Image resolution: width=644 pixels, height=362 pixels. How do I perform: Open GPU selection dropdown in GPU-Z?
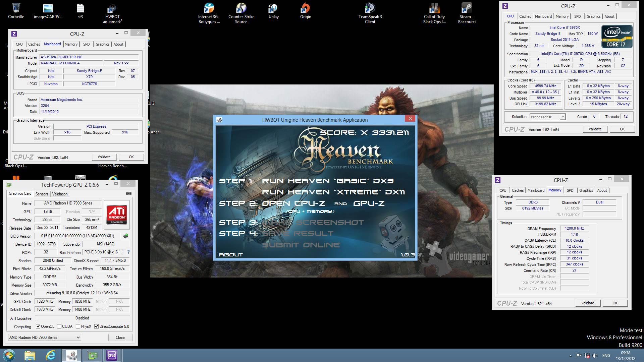pyautogui.click(x=44, y=338)
